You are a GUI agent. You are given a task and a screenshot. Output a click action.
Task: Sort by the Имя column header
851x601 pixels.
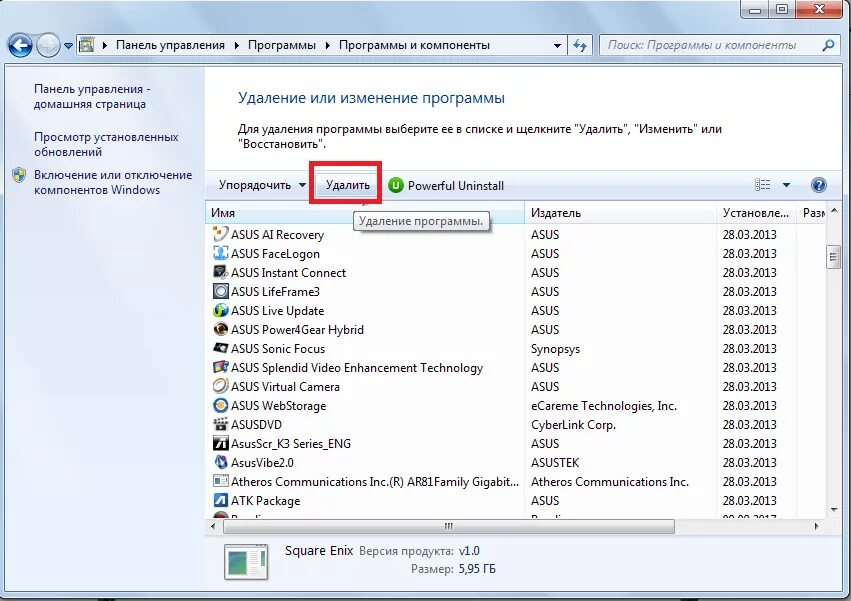365,213
